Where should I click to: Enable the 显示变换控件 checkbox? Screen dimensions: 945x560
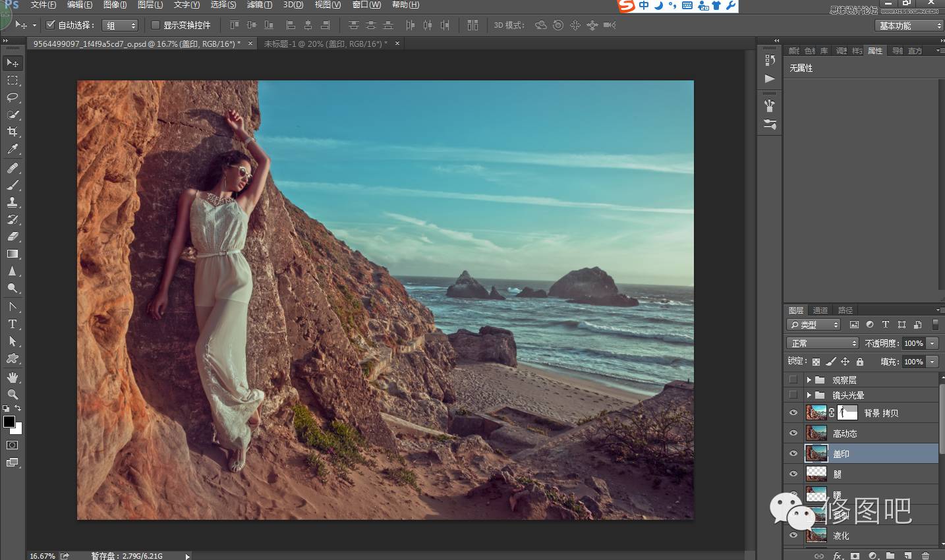[156, 25]
